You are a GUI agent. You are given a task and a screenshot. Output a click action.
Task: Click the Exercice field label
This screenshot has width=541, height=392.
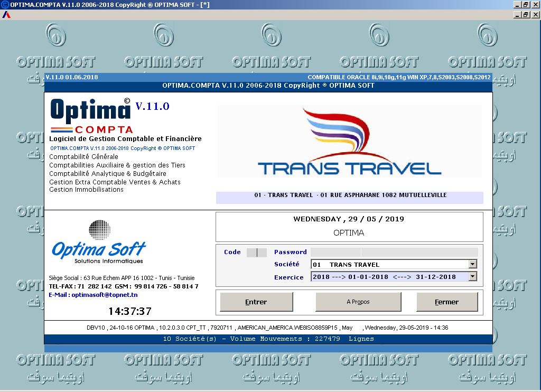[289, 277]
